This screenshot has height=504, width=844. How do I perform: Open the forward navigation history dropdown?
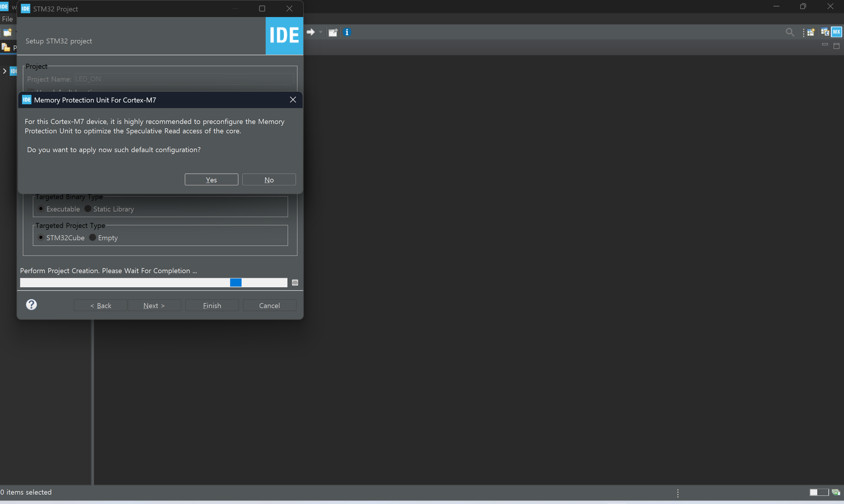pyautogui.click(x=320, y=32)
